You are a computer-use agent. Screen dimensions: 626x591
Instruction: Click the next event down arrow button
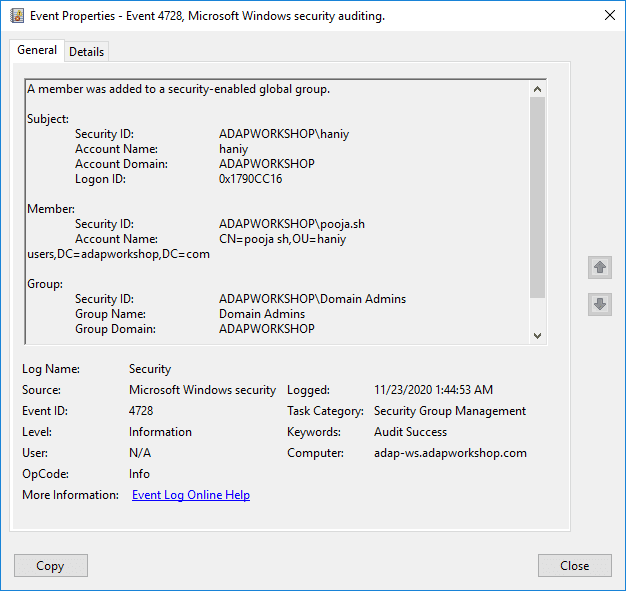click(600, 304)
